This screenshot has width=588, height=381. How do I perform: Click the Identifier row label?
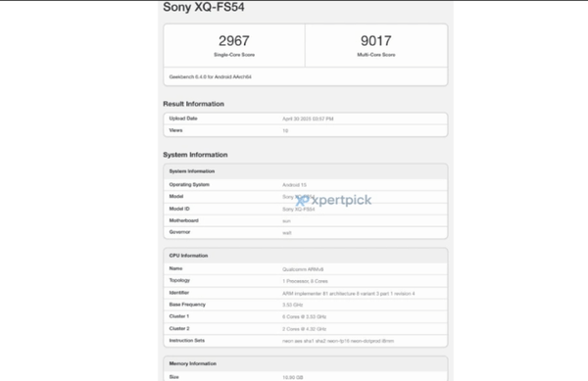tap(179, 293)
